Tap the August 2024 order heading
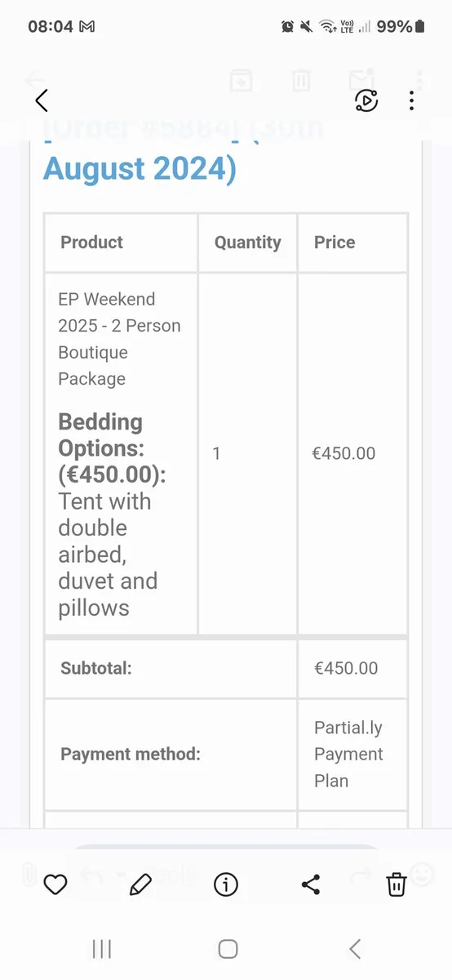 click(140, 168)
